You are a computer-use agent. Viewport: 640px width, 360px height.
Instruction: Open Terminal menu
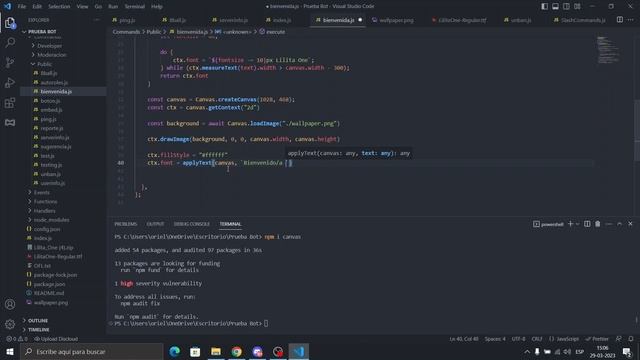[135, 7]
